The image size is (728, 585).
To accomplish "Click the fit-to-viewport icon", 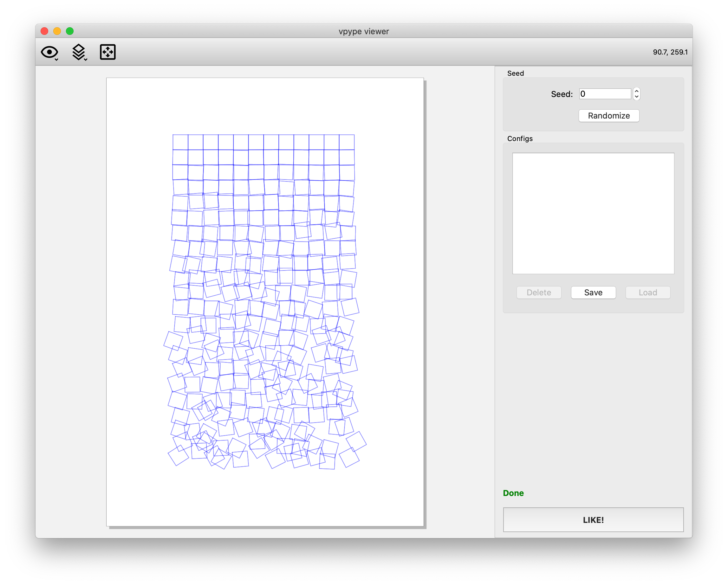I will tap(108, 52).
